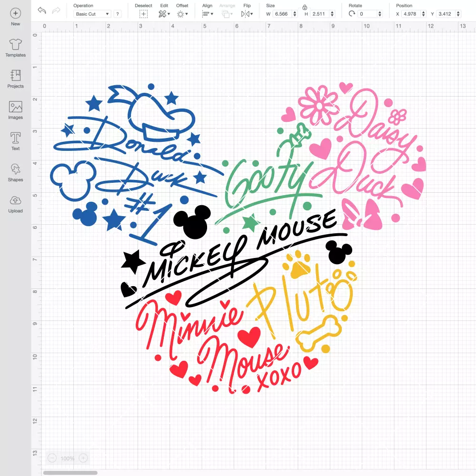476x476 pixels.
Task: Click the Width size input field
Action: coord(283,14)
